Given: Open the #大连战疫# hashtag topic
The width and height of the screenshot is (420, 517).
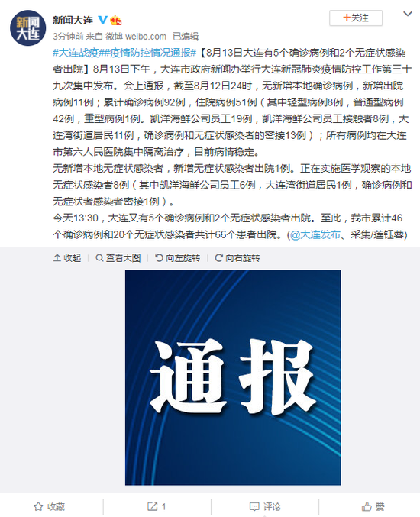Looking at the screenshot, I should (76, 53).
